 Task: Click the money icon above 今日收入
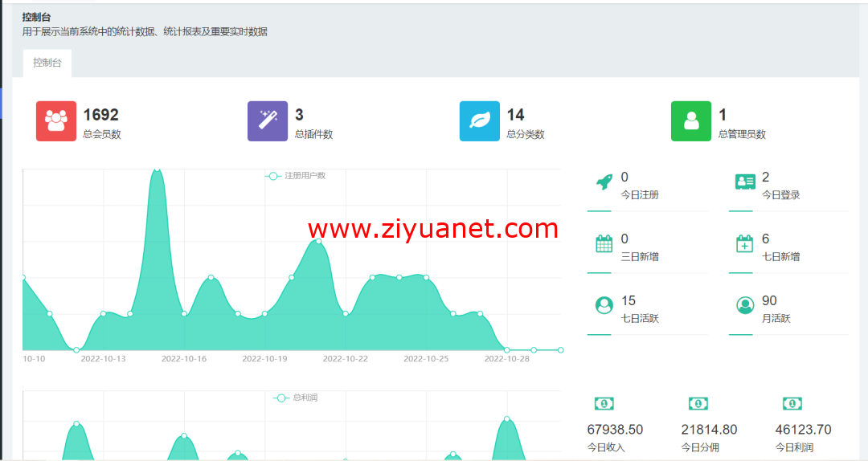tap(604, 403)
